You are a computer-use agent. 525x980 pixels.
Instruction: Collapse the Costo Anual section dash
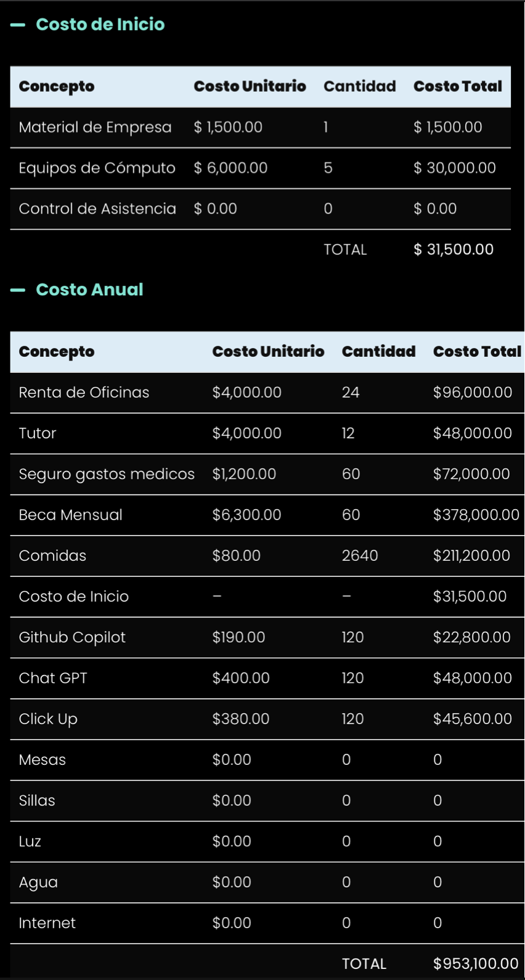pos(18,290)
